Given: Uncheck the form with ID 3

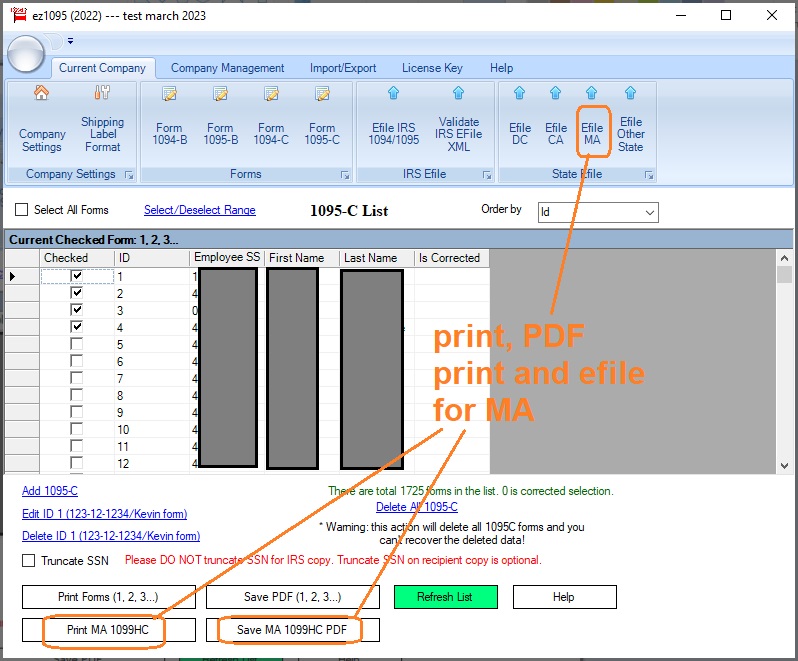Looking at the screenshot, I should (x=76, y=310).
